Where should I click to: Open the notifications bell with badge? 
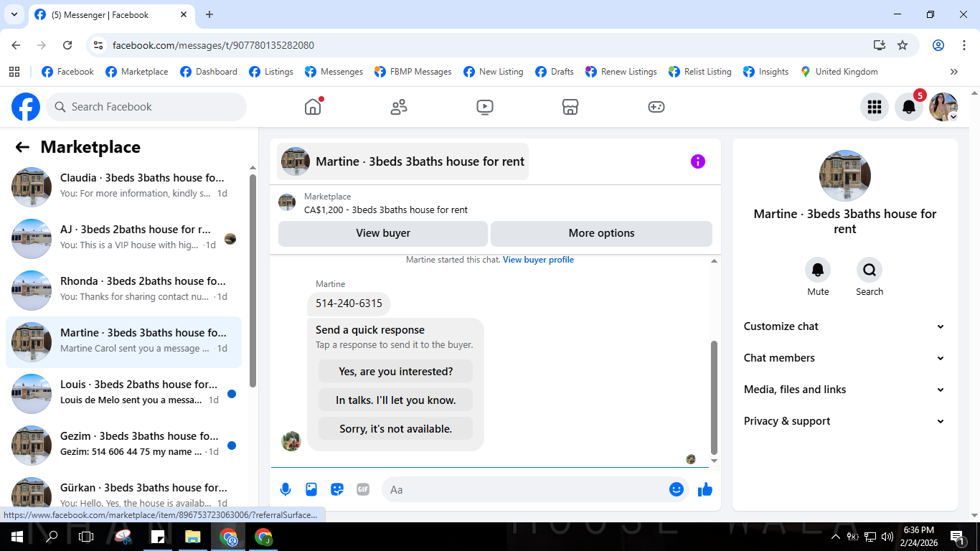pos(909,107)
